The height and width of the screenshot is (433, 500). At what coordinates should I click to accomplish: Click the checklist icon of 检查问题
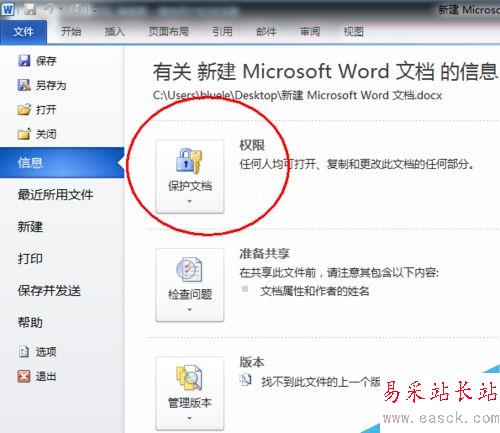[189, 270]
